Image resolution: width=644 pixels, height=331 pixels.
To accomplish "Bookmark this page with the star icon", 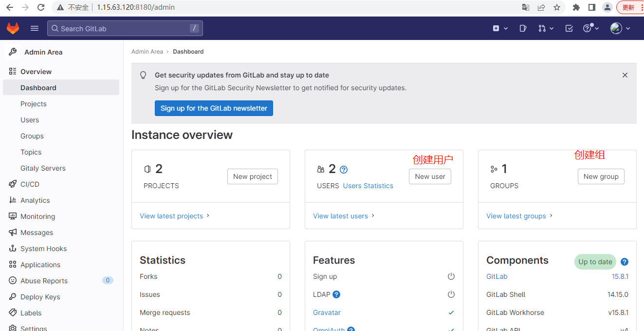I will (557, 7).
